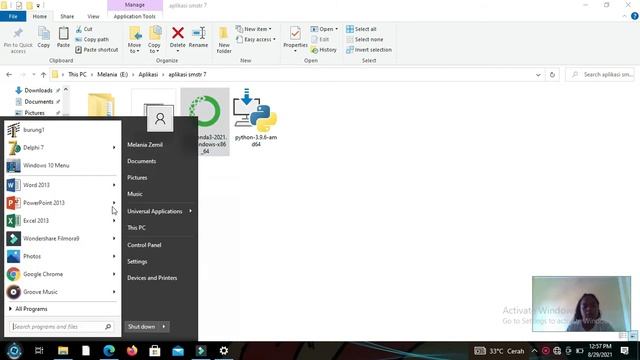Click Paste shortcut in the ribbon

point(96,50)
